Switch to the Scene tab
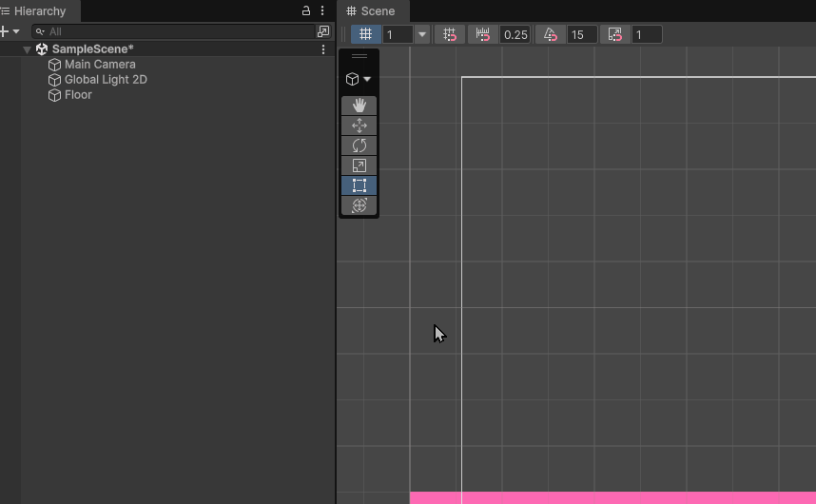 tap(372, 10)
